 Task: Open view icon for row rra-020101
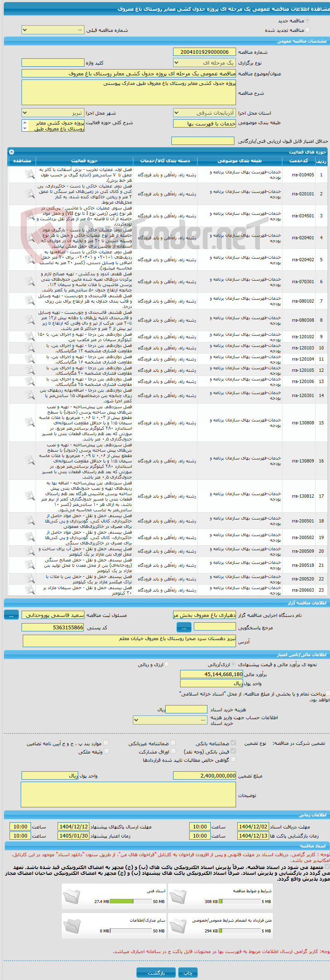point(29,194)
